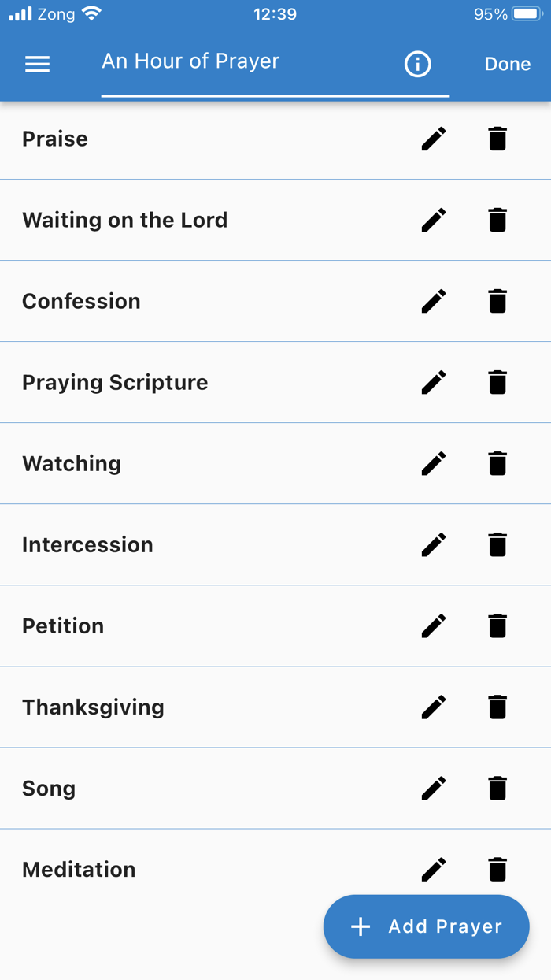Edit the Meditation prayer item
551x980 pixels.
433,869
